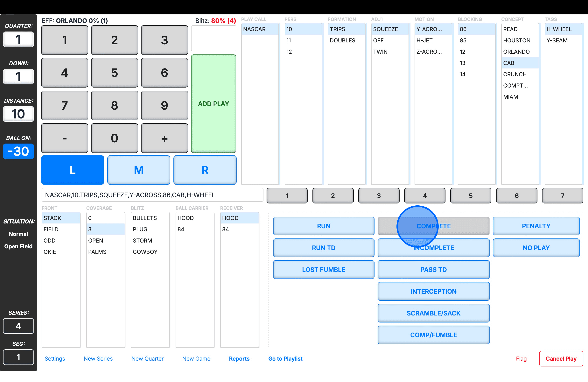Select 12 in the PERS list
Screen dimensions: 588x382
[x=303, y=52]
